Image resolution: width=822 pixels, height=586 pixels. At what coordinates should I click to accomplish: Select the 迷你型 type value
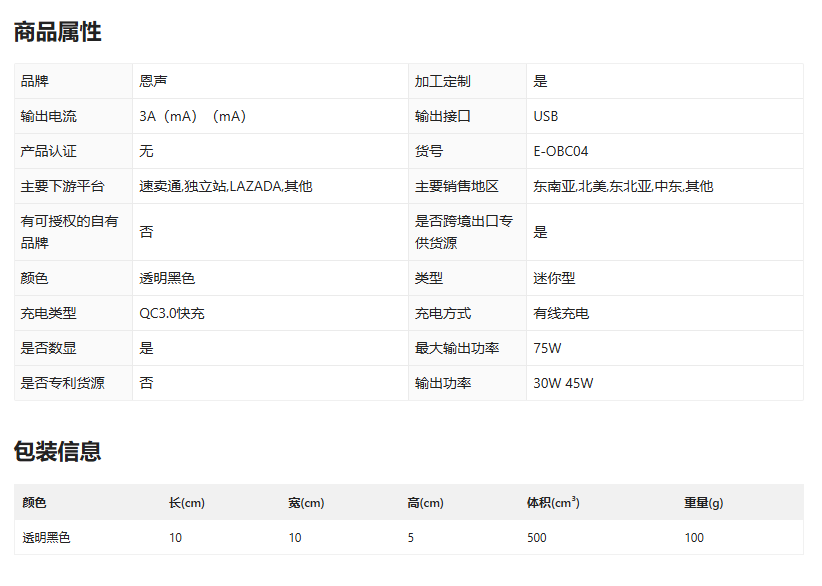click(x=554, y=278)
